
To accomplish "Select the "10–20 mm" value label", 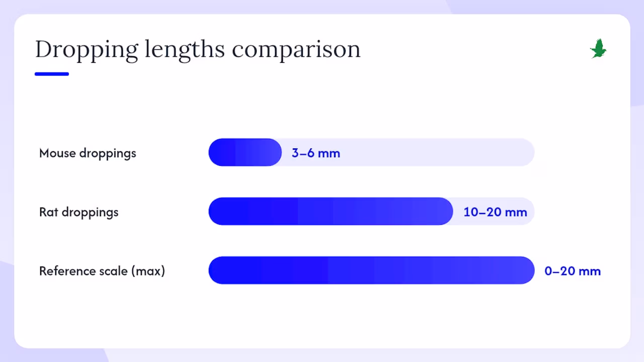I will tap(495, 212).
